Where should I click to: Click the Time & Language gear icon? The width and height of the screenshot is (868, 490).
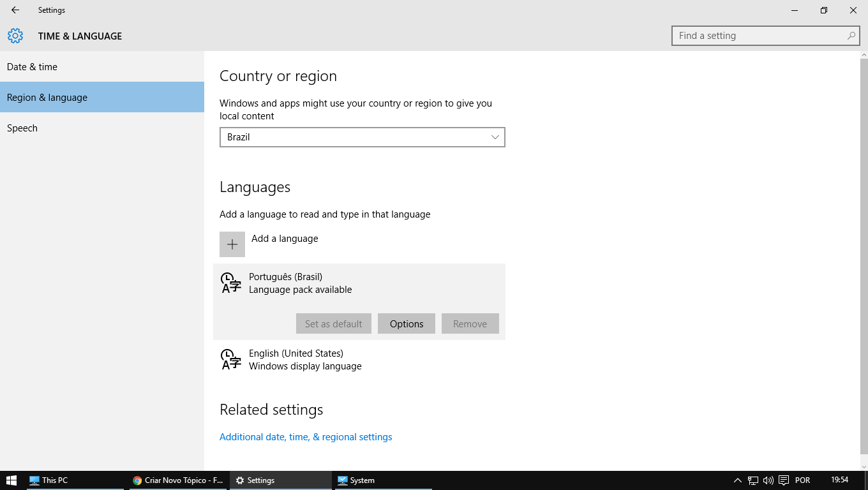[x=15, y=36]
